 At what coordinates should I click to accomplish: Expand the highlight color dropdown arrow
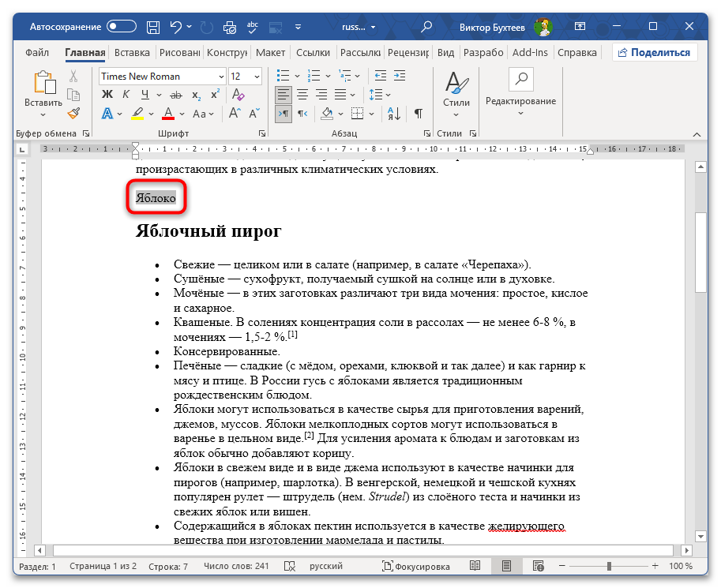[x=150, y=114]
